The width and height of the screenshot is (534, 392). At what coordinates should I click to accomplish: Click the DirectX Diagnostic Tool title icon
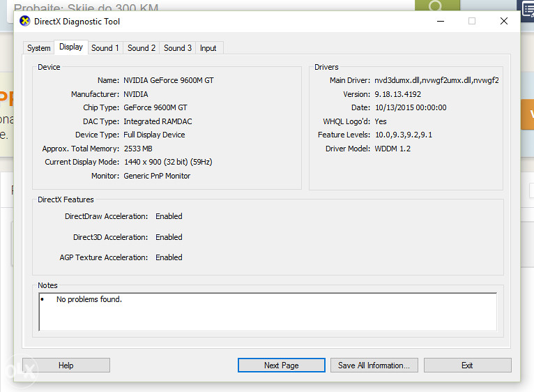click(24, 21)
